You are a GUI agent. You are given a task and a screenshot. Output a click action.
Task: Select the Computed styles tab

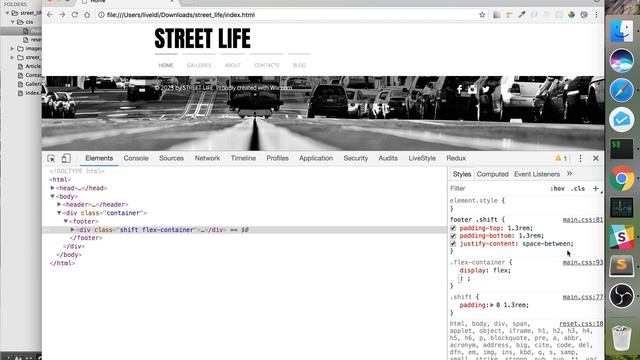click(x=493, y=174)
